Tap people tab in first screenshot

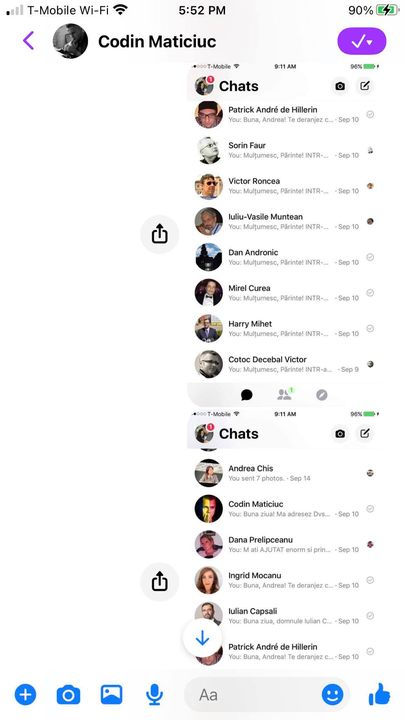click(285, 394)
